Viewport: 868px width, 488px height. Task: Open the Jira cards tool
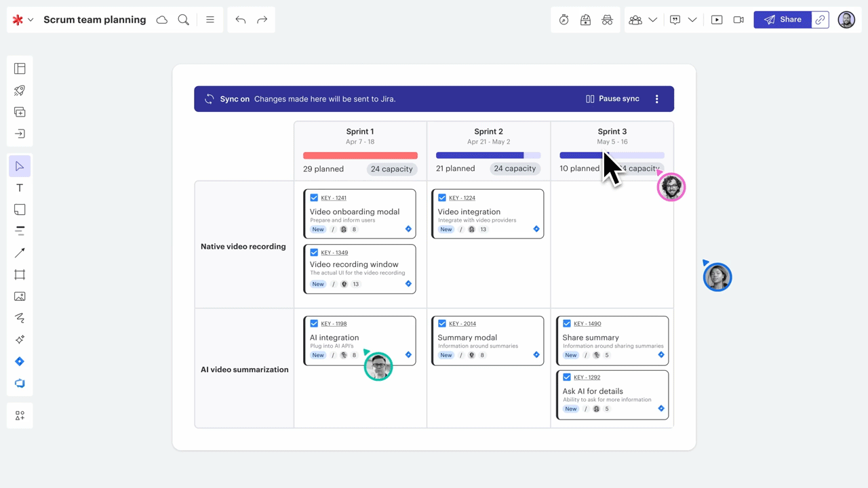[20, 361]
